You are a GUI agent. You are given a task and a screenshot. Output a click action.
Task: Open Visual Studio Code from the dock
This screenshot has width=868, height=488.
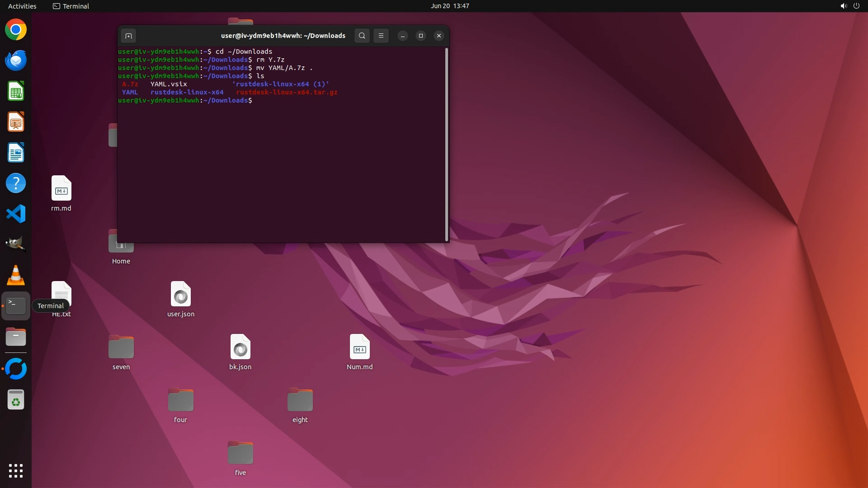16,214
